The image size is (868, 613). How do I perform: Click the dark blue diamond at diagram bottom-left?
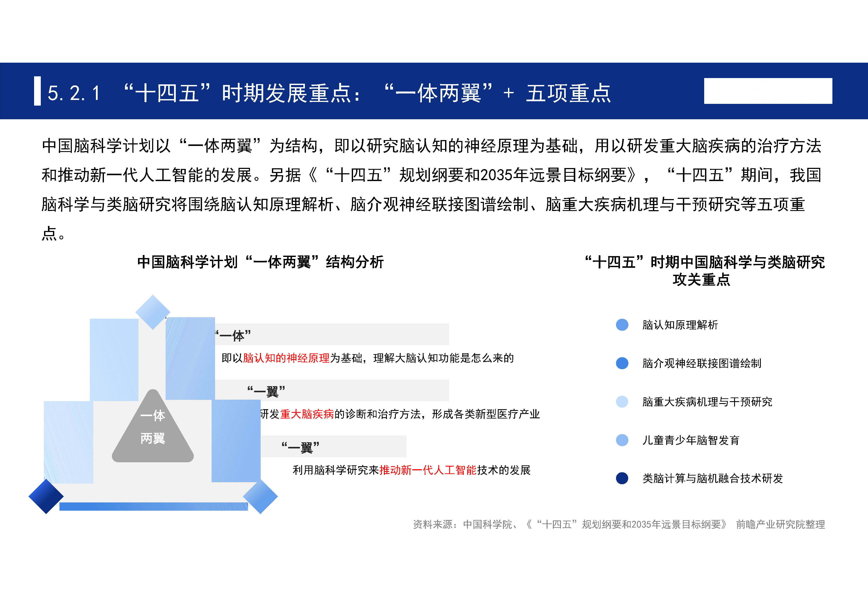pyautogui.click(x=46, y=496)
